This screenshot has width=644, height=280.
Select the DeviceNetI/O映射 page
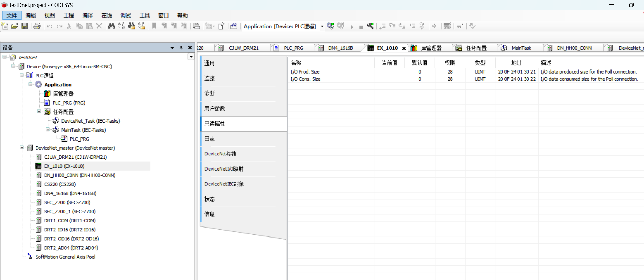224,169
